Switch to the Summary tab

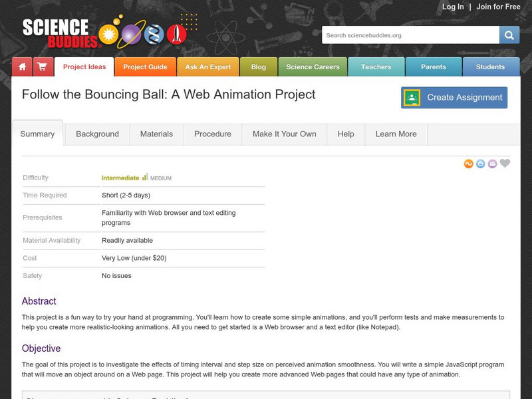pyautogui.click(x=37, y=134)
